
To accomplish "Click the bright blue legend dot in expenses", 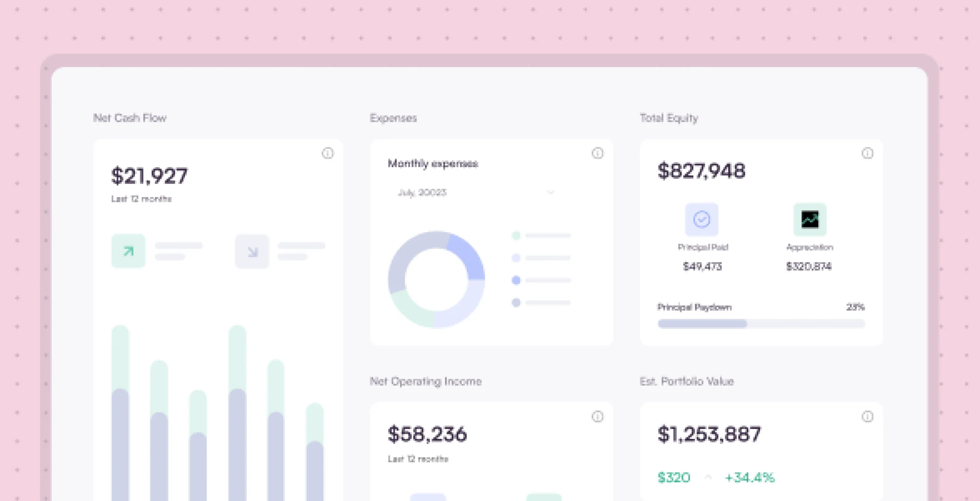I will click(516, 280).
